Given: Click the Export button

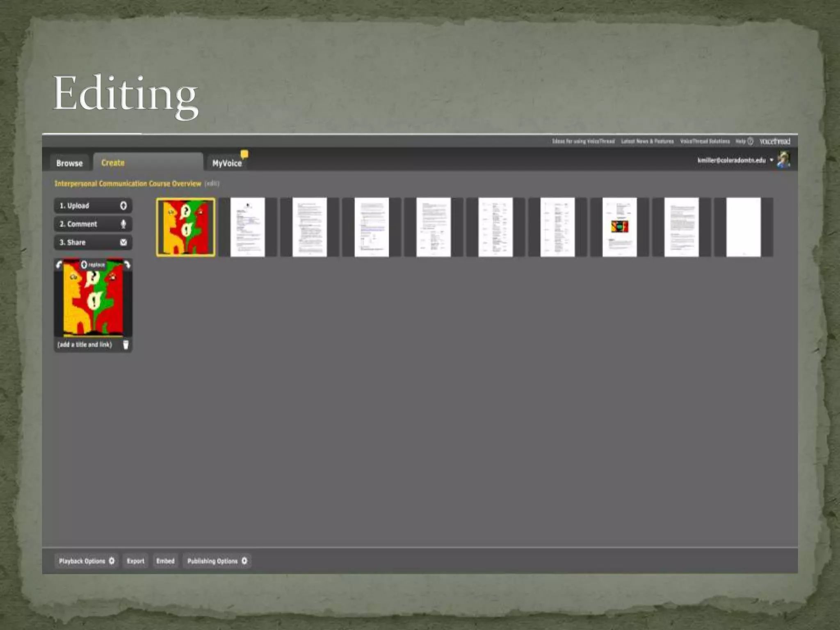Looking at the screenshot, I should pyautogui.click(x=135, y=561).
